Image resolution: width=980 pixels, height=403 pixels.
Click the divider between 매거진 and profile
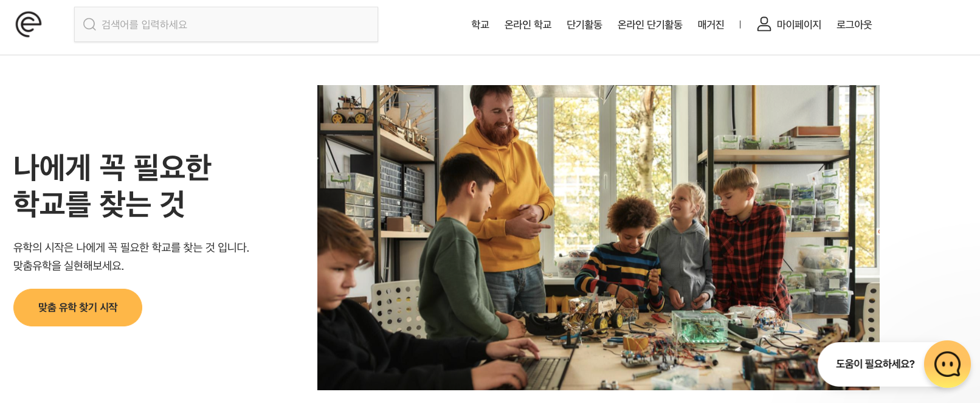pos(740,24)
